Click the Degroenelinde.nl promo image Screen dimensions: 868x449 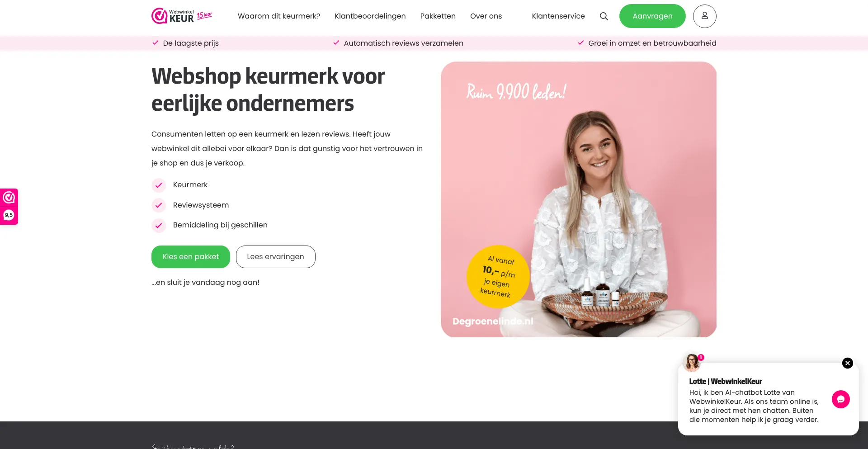pos(579,199)
